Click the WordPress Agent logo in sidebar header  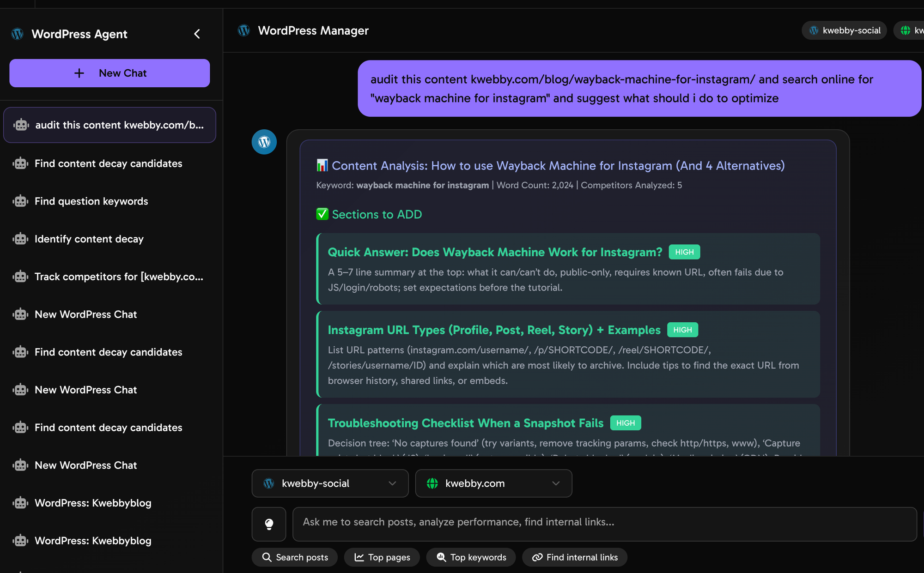pyautogui.click(x=17, y=34)
